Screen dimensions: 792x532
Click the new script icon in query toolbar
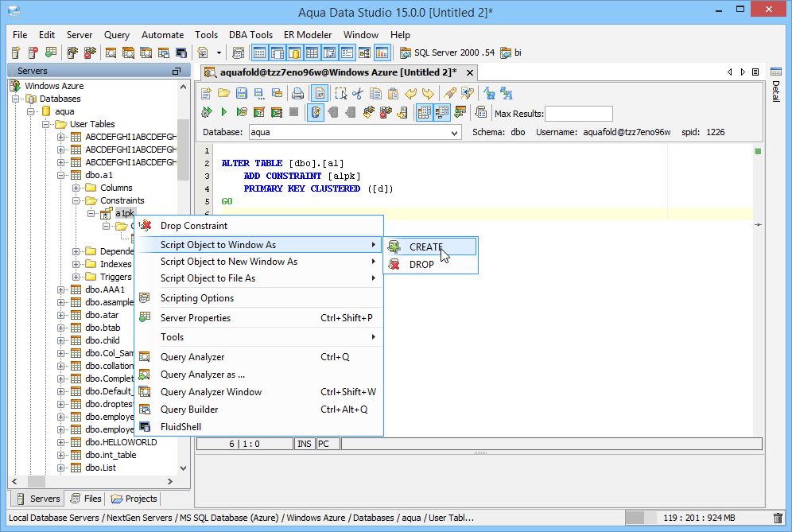pyautogui.click(x=206, y=94)
